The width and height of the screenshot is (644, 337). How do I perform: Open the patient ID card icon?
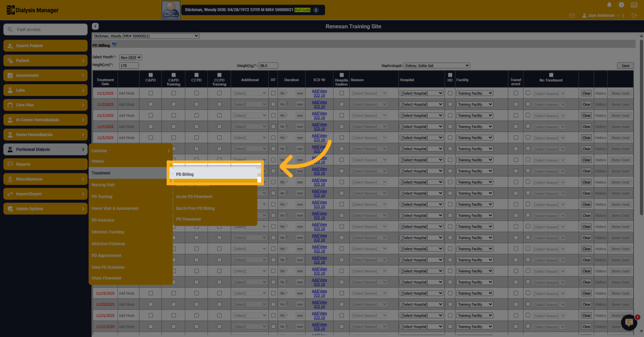[634, 5]
